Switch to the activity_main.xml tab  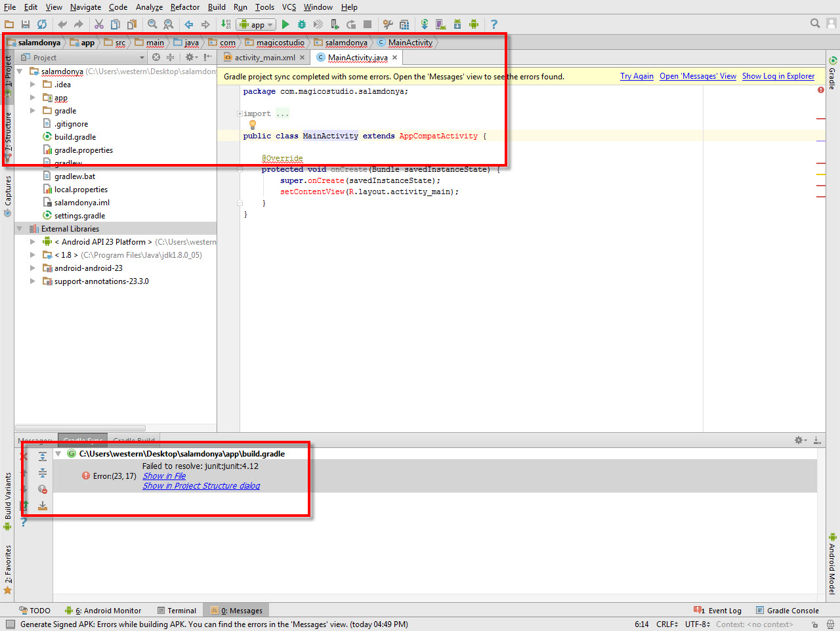(265, 57)
